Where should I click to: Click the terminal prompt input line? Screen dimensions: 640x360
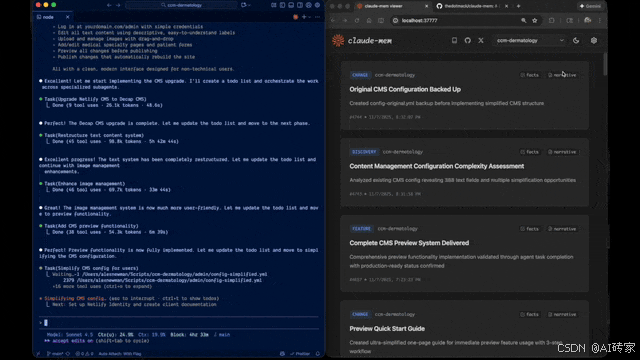[179, 323]
